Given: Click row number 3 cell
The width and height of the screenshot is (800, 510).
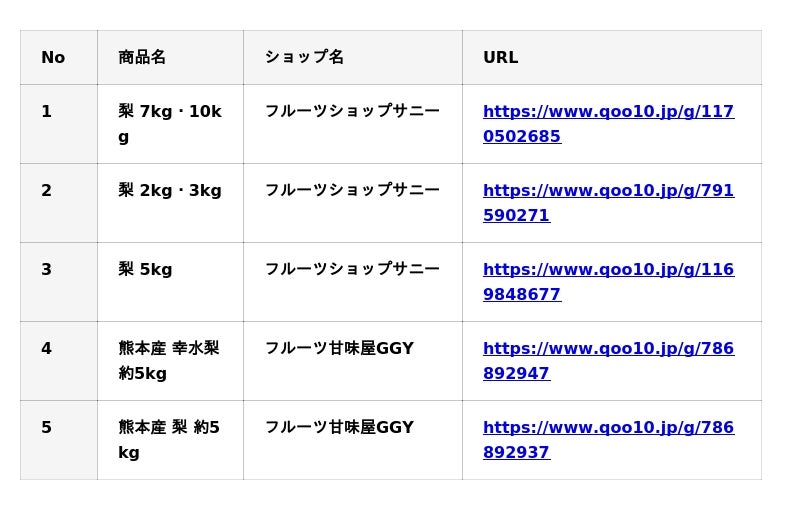Looking at the screenshot, I should tap(47, 270).
